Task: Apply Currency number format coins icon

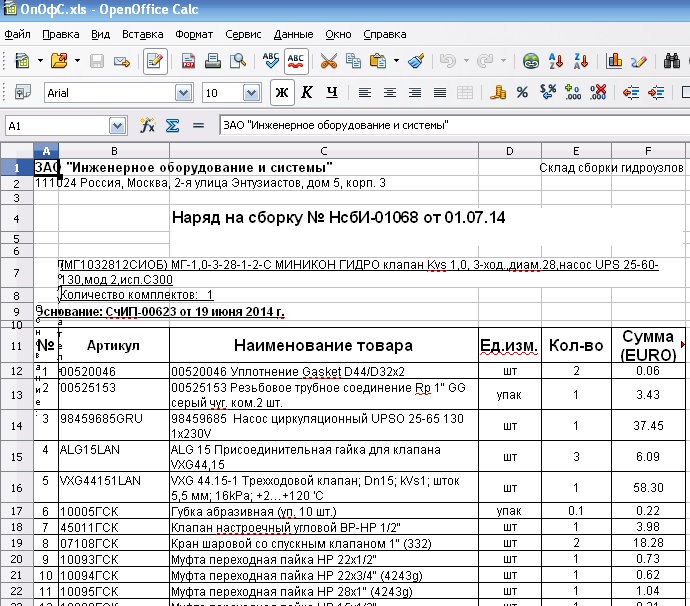Action: [x=498, y=92]
